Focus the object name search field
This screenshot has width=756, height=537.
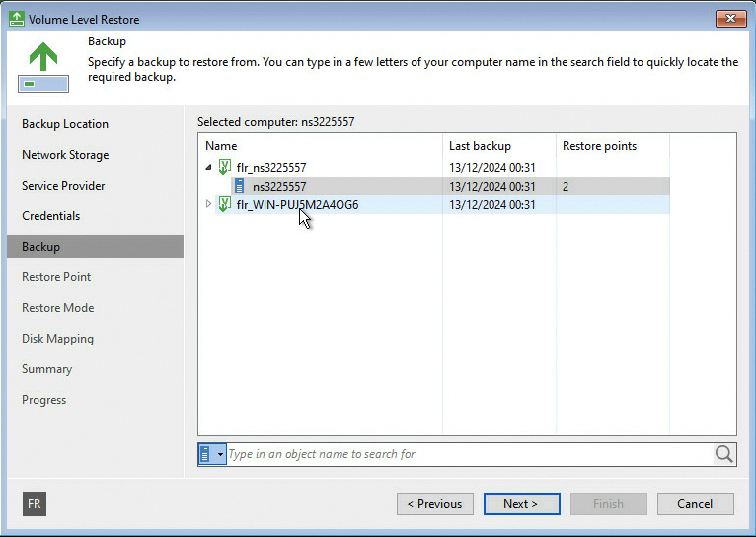pos(469,454)
